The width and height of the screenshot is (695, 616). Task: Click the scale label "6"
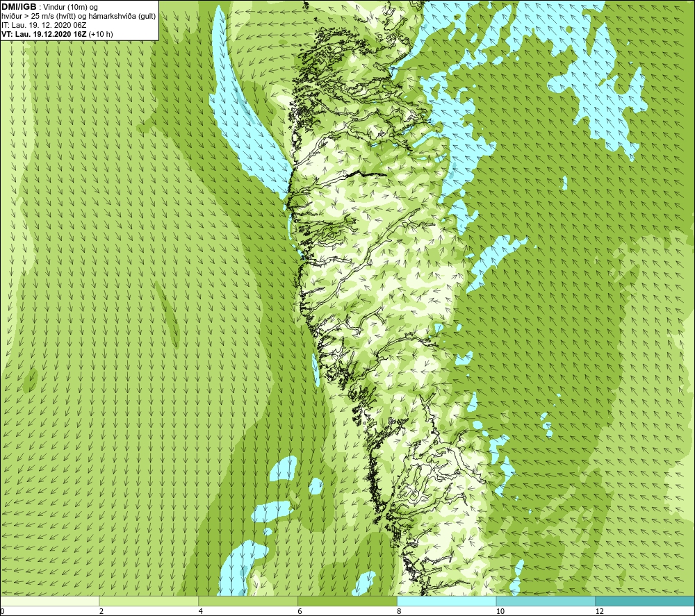pos(300,611)
